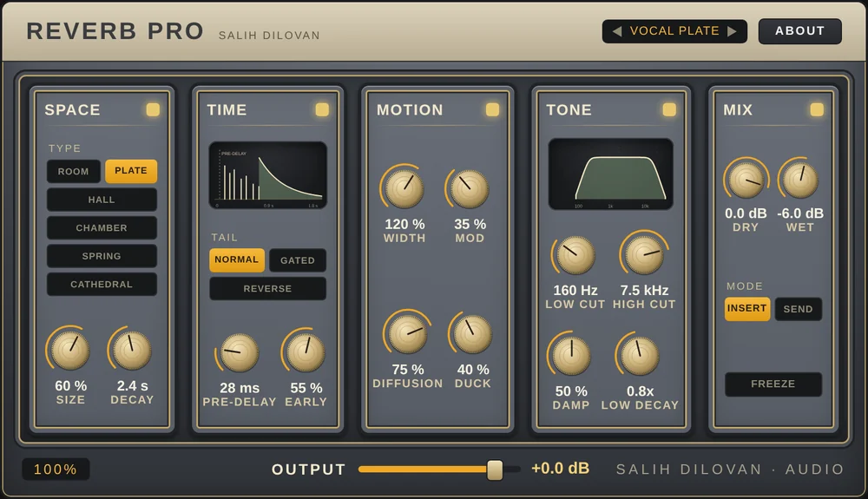The height and width of the screenshot is (499, 868).
Task: Click the DECAY knob
Action: 132,351
